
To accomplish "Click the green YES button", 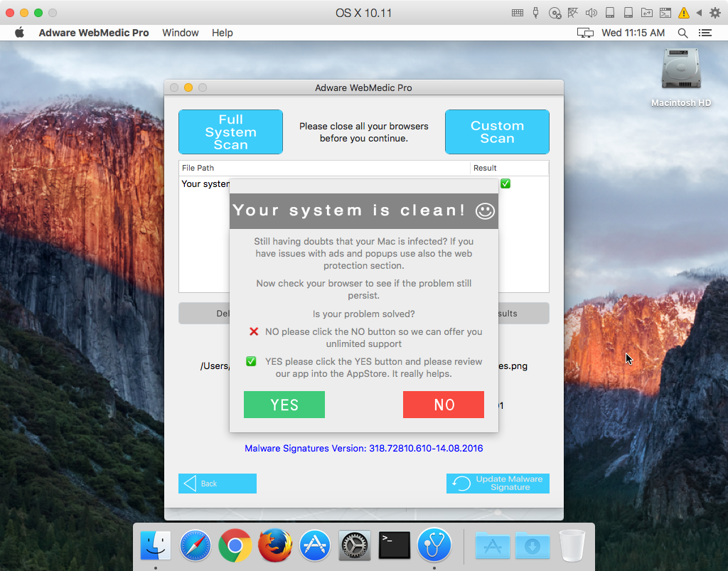I will click(x=284, y=405).
